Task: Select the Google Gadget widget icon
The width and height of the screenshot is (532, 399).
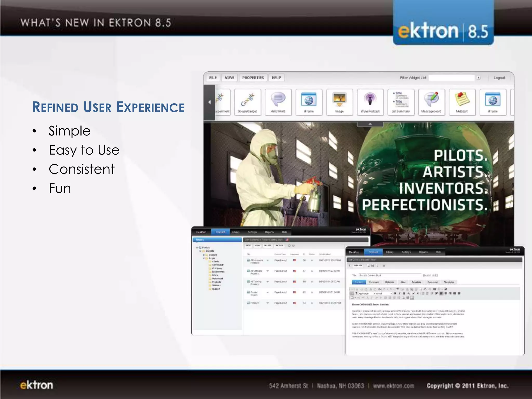Action: point(247,102)
